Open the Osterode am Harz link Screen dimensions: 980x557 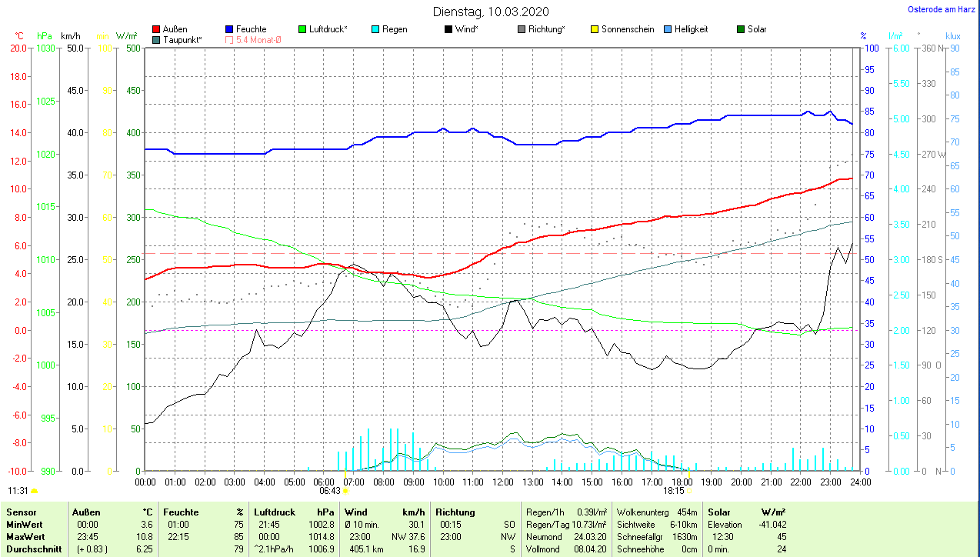click(x=942, y=9)
